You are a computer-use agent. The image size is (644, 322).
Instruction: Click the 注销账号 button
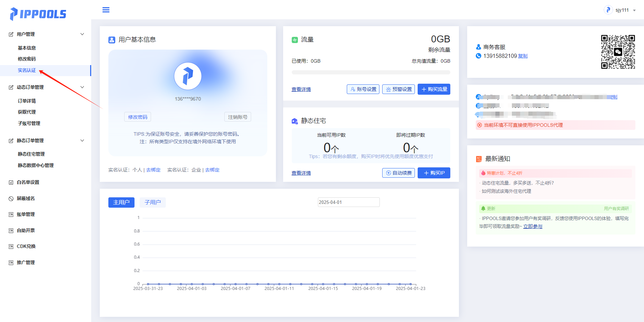(x=237, y=116)
